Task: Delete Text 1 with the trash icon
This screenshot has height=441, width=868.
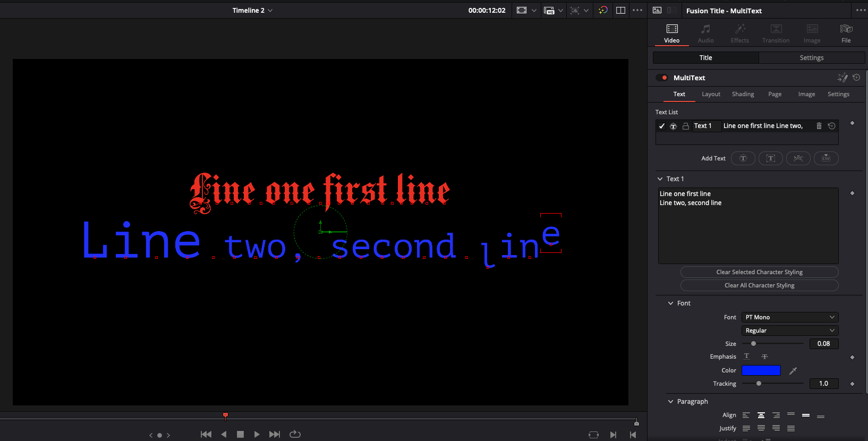Action: click(x=819, y=126)
